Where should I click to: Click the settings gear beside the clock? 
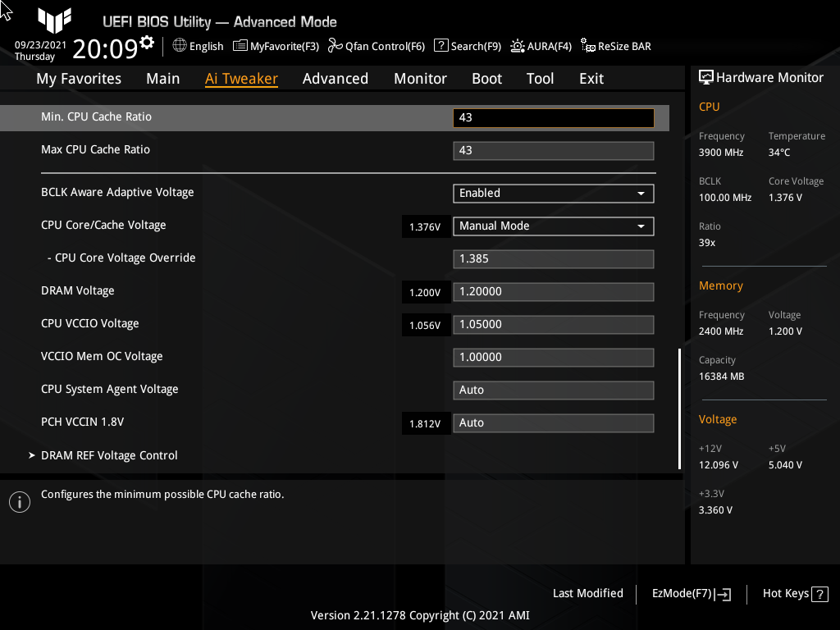(x=147, y=43)
